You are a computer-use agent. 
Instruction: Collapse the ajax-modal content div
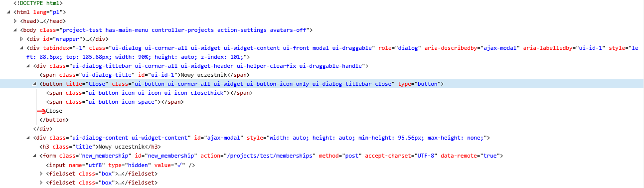click(28, 138)
